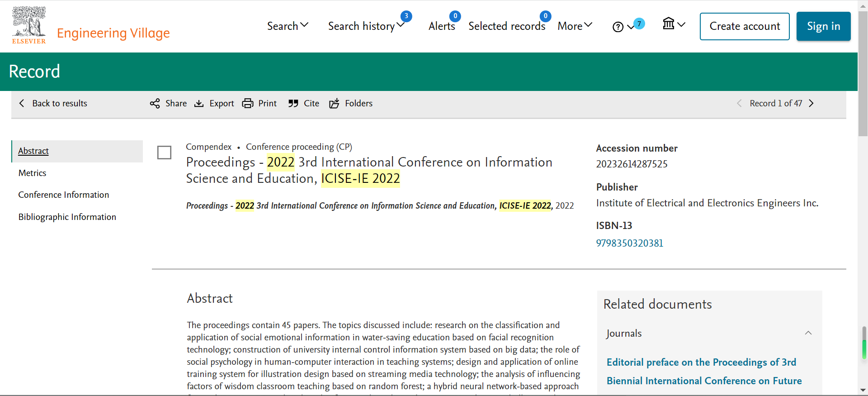The image size is (868, 396).
Task: Expand the Search history menu
Action: [x=366, y=26]
